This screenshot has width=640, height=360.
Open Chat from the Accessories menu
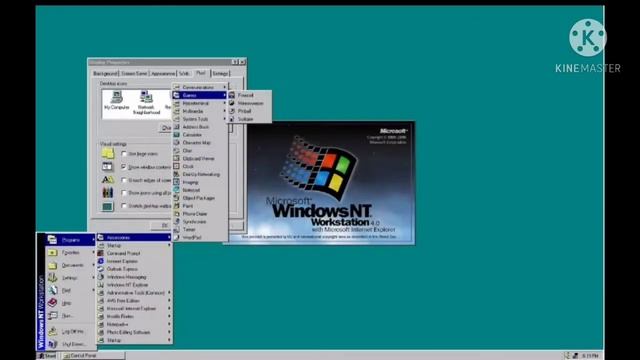click(200, 151)
